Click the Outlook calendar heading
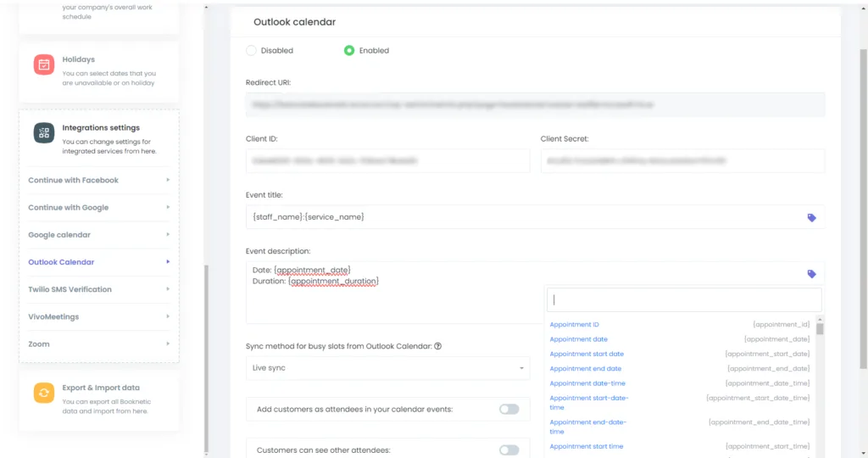Viewport: 868px width, 458px height. 294,22
